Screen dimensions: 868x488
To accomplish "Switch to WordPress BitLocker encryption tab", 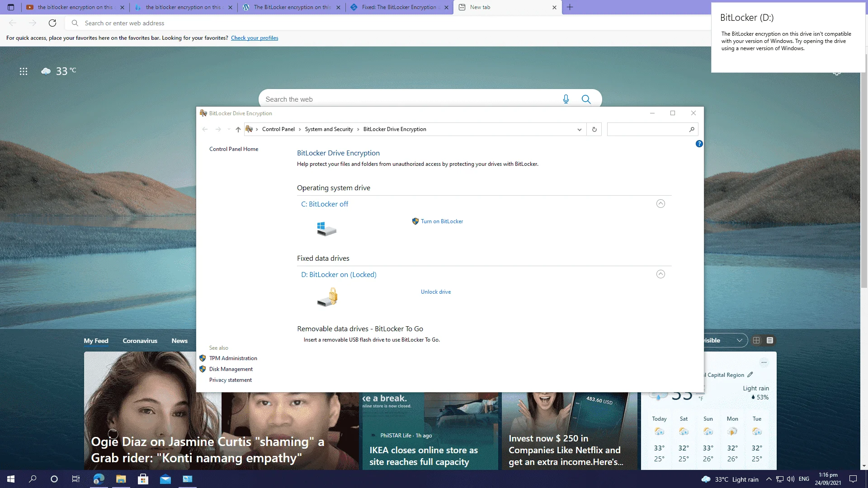I will click(x=292, y=7).
